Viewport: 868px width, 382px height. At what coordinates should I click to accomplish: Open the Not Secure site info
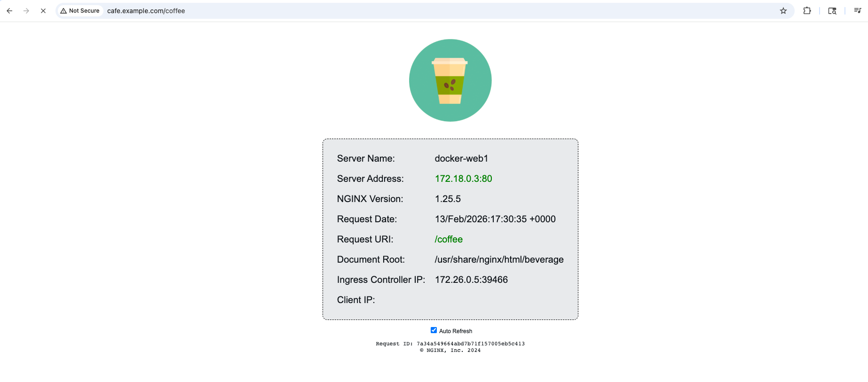pyautogui.click(x=80, y=11)
